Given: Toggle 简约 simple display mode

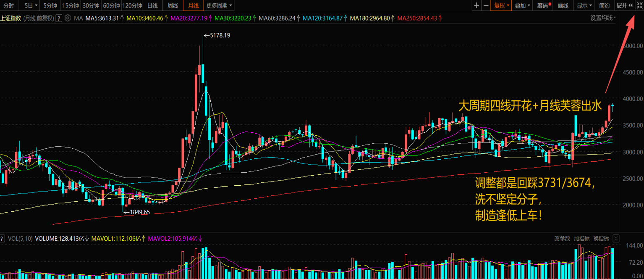Looking at the screenshot, I should (604, 5).
